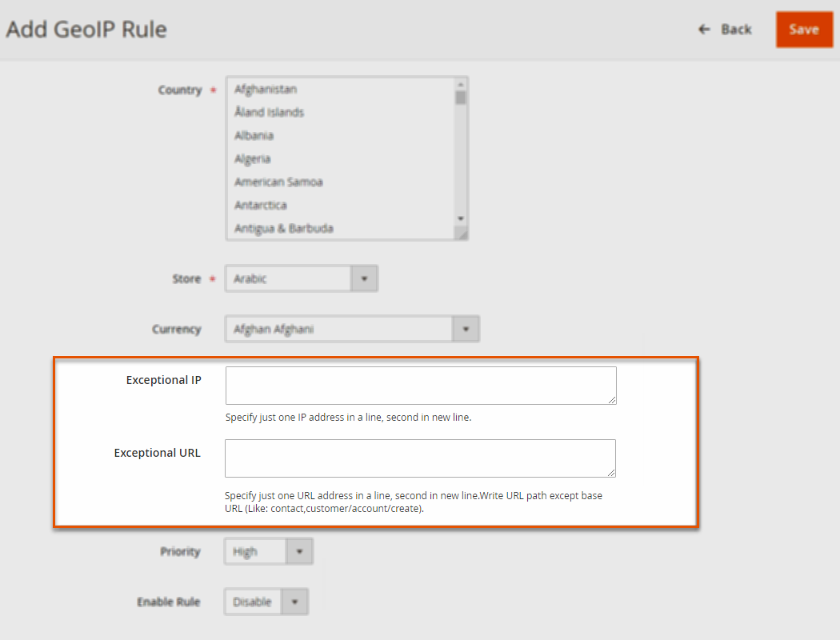Click the Country list resize handle
Screen dimensions: 840x640
point(462,233)
